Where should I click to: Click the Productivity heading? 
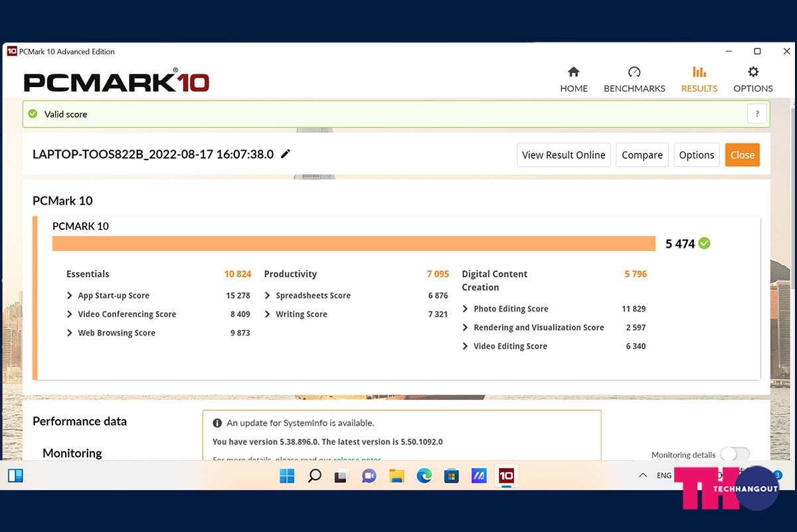tap(290, 274)
